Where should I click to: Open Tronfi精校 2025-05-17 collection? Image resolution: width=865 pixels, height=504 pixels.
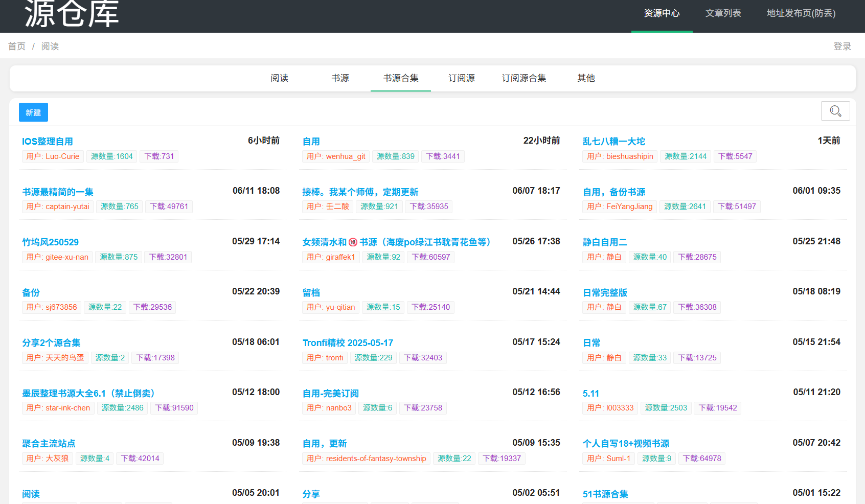pos(348,343)
